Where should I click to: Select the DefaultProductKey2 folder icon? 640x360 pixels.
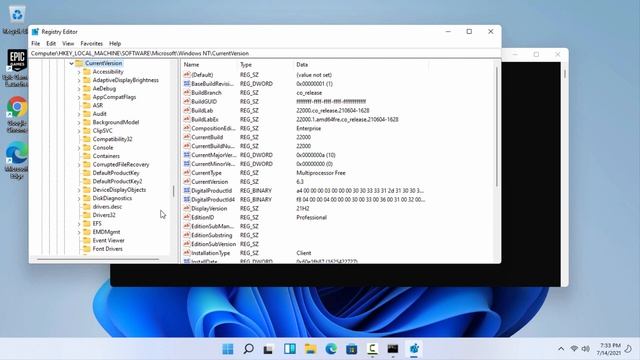87,181
